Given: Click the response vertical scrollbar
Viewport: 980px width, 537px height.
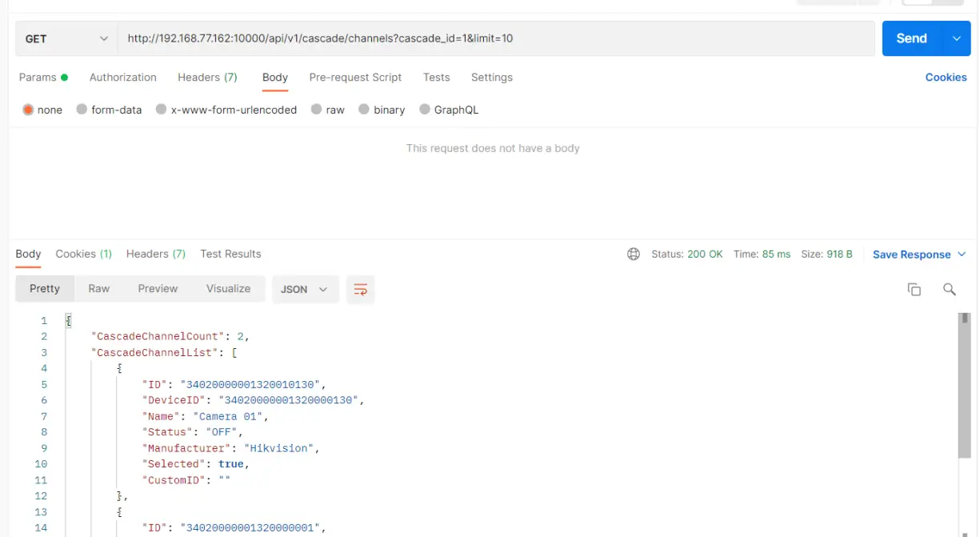Looking at the screenshot, I should [964, 384].
